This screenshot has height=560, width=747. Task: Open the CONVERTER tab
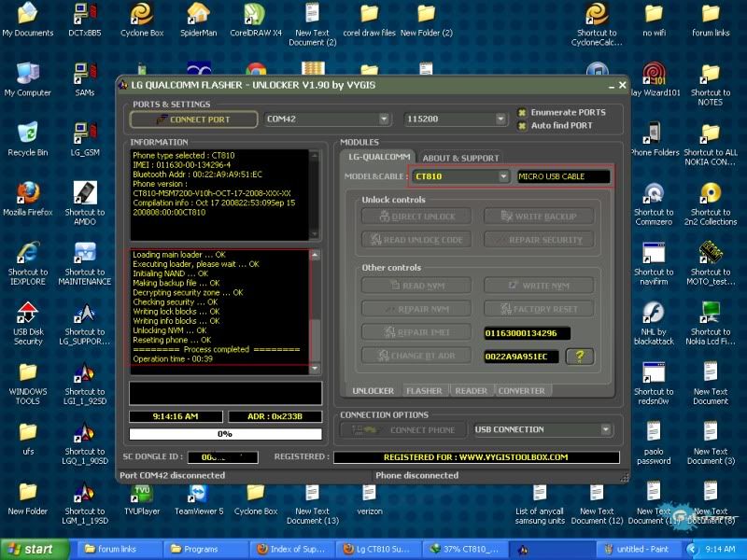[522, 391]
